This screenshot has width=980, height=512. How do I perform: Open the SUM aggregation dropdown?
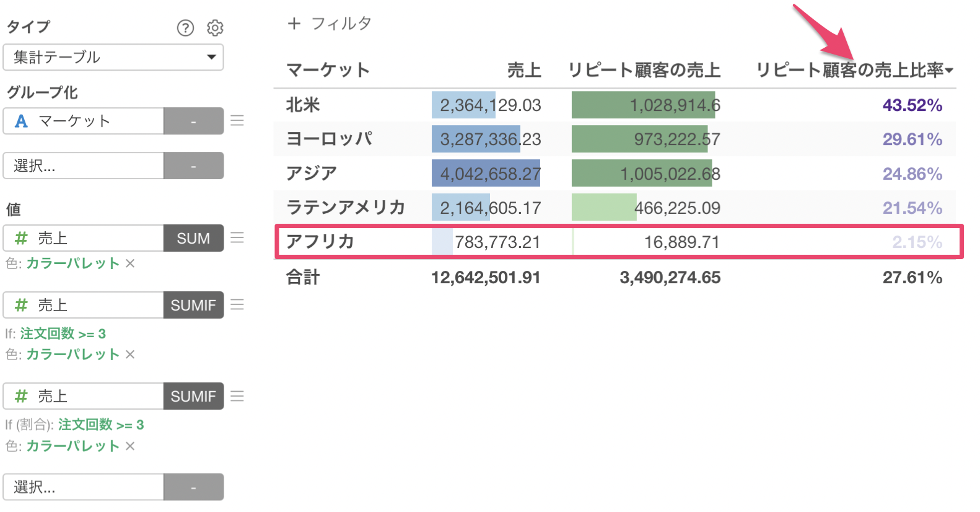point(193,238)
